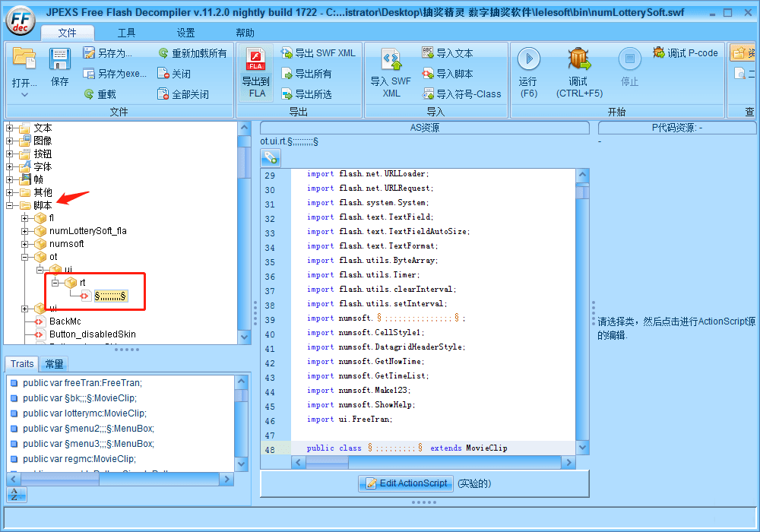Select 另存为exe... option

click(115, 74)
